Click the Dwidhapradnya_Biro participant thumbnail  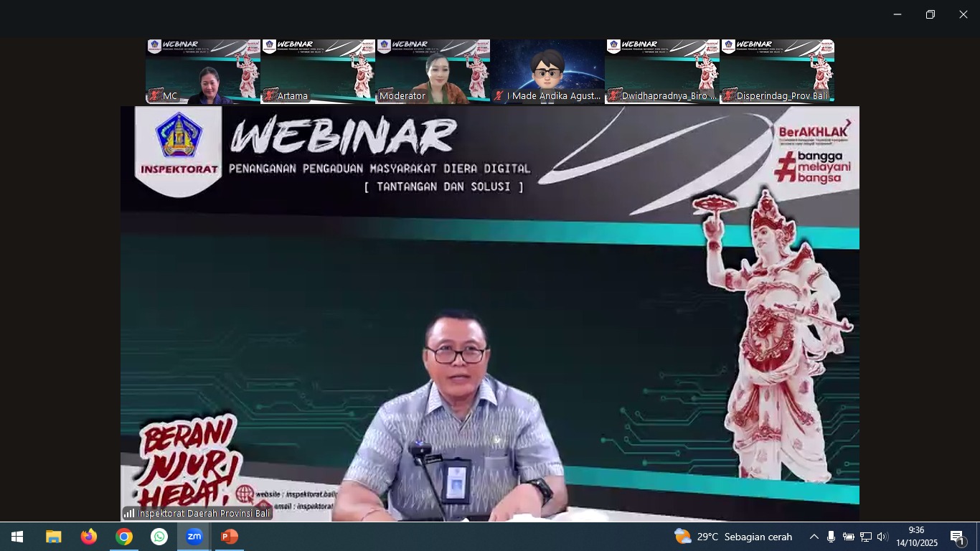(x=662, y=72)
